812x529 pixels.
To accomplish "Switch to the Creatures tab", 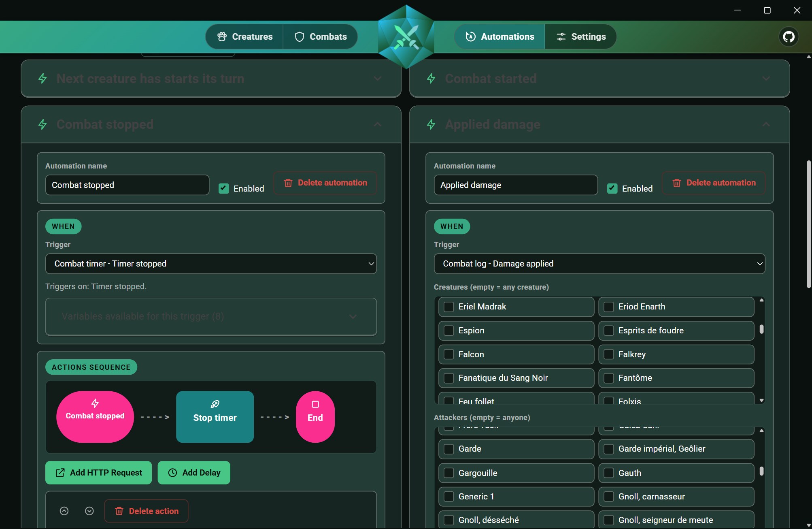I will 245,37.
